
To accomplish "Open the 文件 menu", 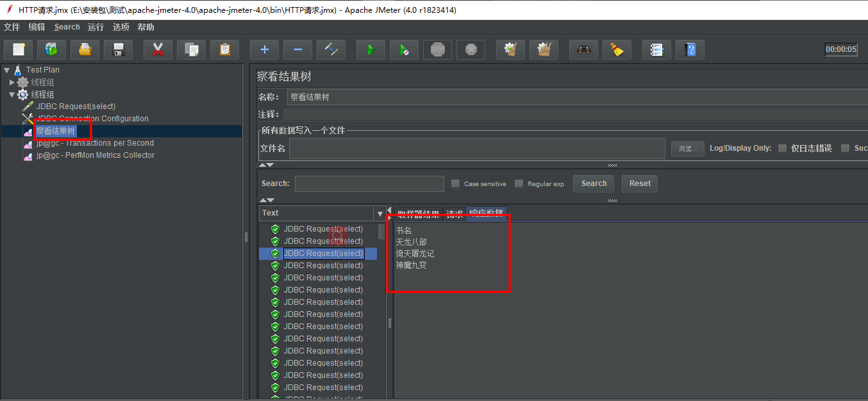I will point(12,27).
